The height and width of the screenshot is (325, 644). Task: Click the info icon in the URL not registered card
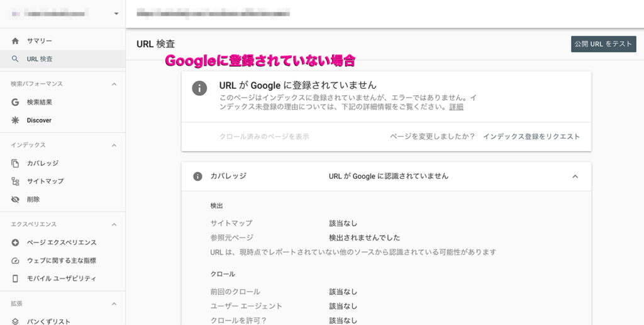pyautogui.click(x=199, y=88)
